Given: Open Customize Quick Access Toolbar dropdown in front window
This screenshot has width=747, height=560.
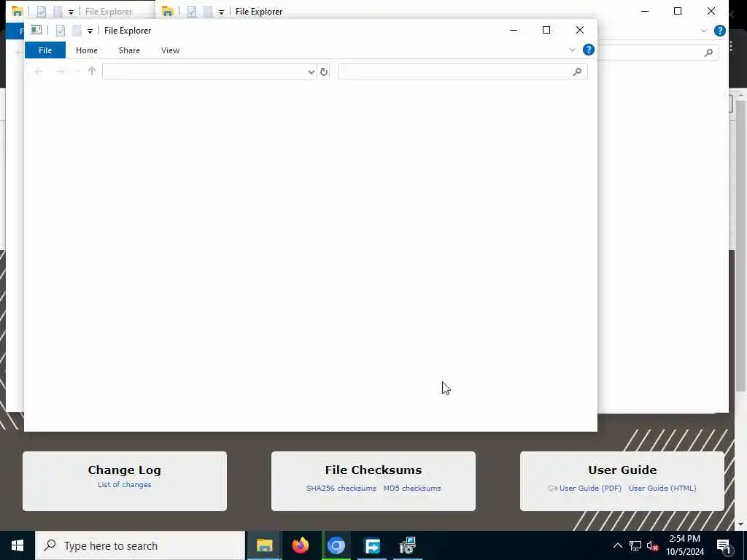Looking at the screenshot, I should click(90, 31).
